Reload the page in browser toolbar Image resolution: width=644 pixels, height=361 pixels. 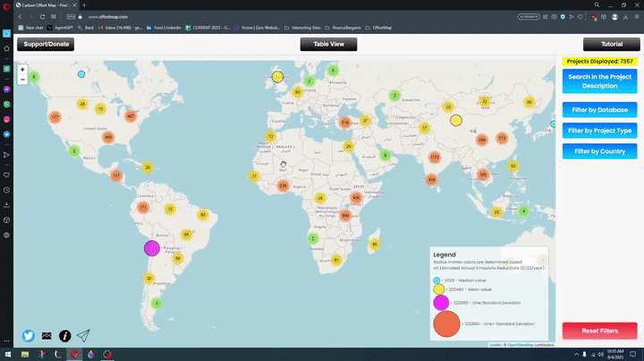pyautogui.click(x=42, y=17)
